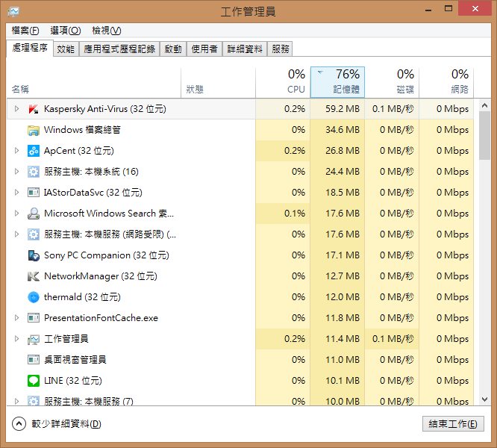The width and height of the screenshot is (497, 448).
Task: Select the Sony PC Companion (32 位元) name
Action: click(107, 255)
